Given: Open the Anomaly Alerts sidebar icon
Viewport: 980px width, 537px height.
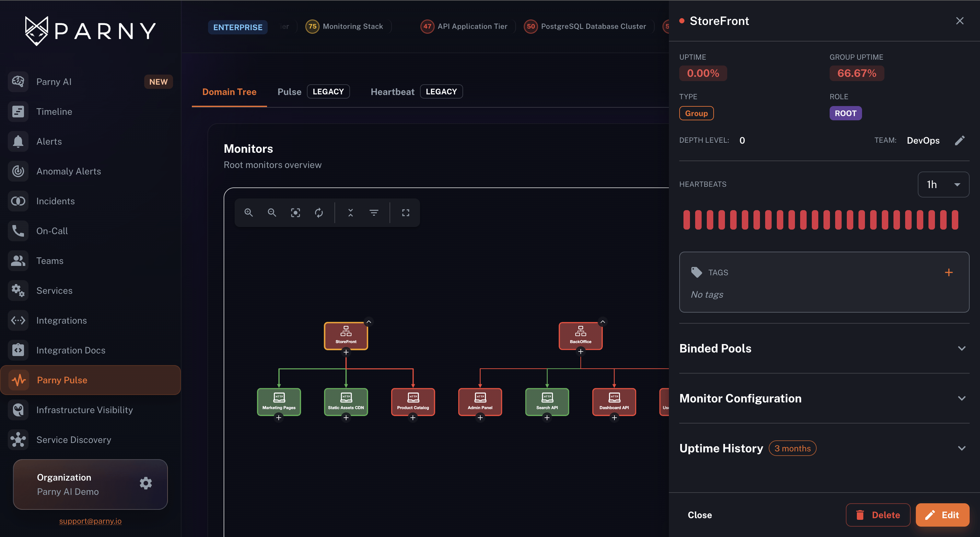Looking at the screenshot, I should pos(18,171).
